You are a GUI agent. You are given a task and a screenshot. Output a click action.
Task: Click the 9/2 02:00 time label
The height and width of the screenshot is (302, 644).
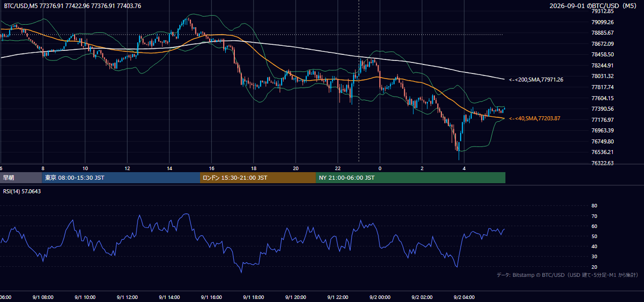click(x=422, y=297)
